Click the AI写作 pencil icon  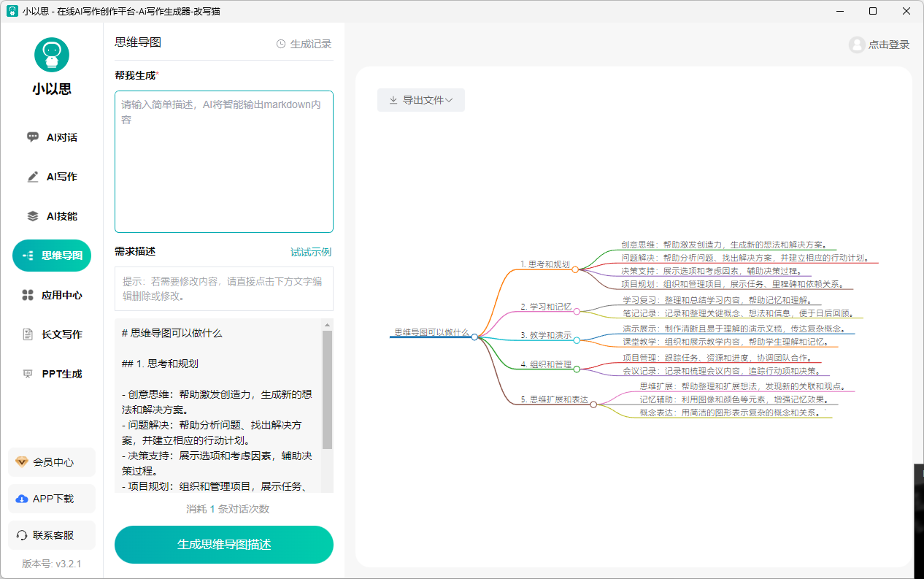(x=33, y=177)
